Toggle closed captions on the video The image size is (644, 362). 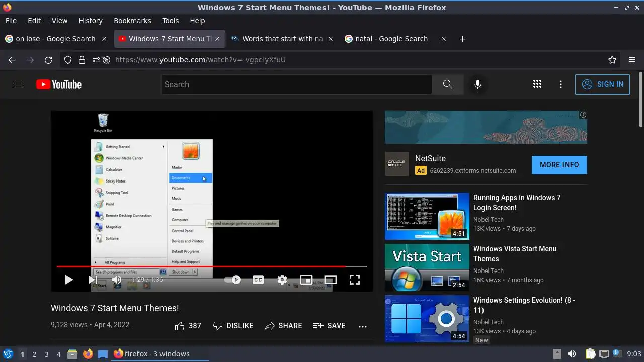pos(258,280)
